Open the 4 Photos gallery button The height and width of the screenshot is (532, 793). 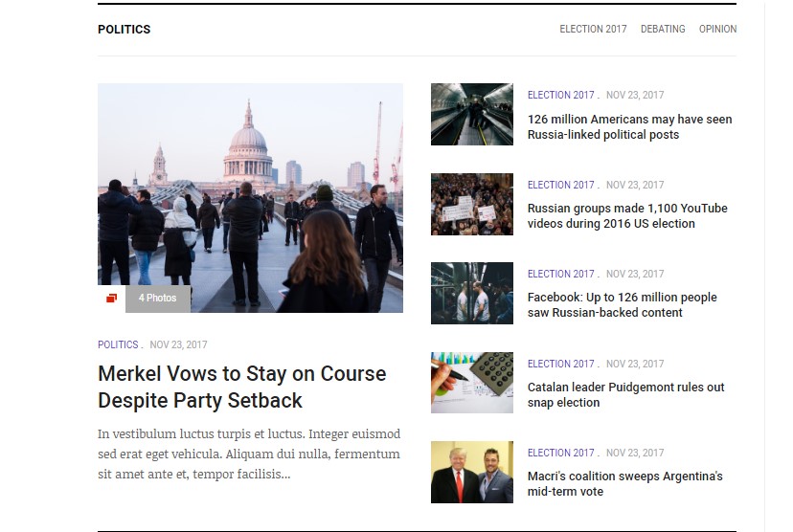(x=158, y=299)
